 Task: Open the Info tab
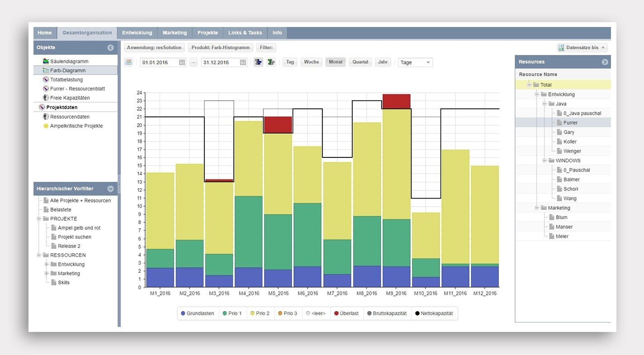pos(277,33)
